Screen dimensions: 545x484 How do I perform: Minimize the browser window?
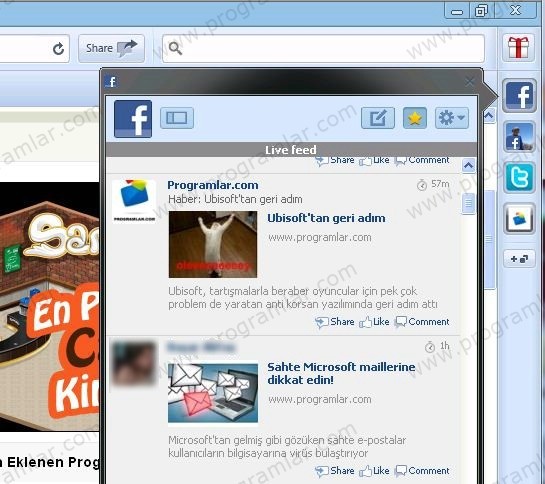tap(457, 11)
